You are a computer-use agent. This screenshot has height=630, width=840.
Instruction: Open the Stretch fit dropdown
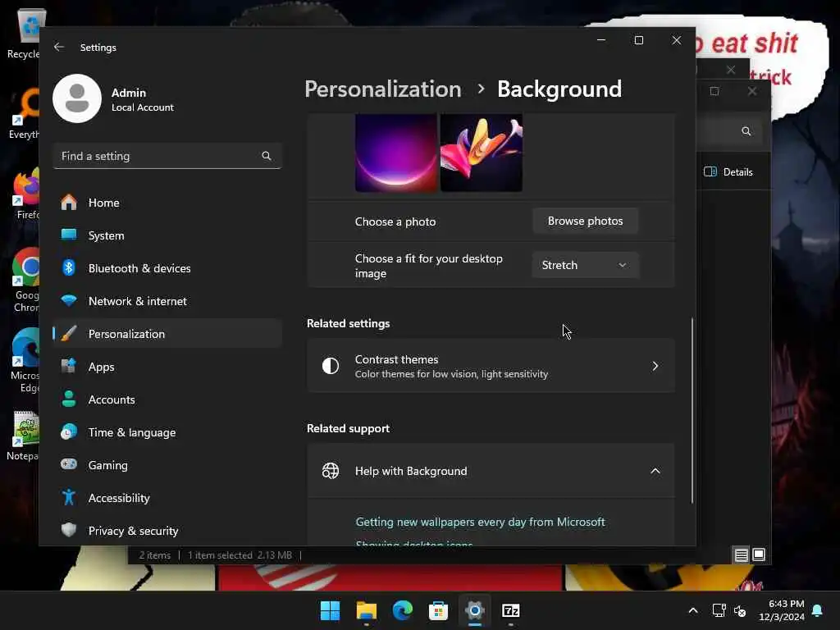pyautogui.click(x=585, y=265)
